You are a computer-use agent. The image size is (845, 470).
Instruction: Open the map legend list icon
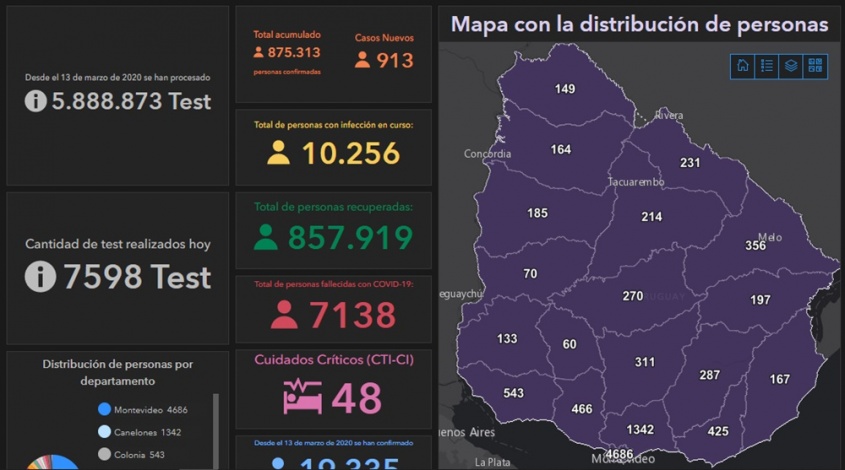coord(767,66)
